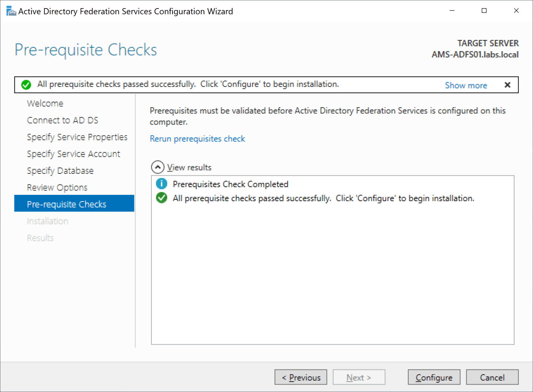Click the checks passed icon next to banner text

coord(26,84)
